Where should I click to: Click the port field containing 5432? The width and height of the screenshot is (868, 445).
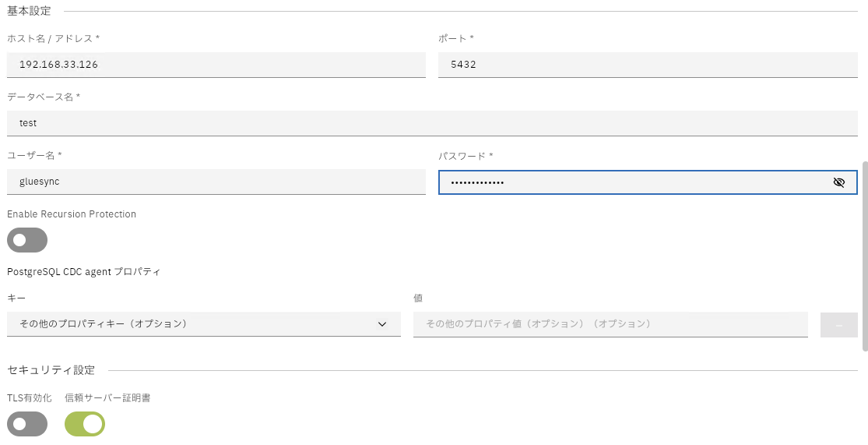pos(648,65)
